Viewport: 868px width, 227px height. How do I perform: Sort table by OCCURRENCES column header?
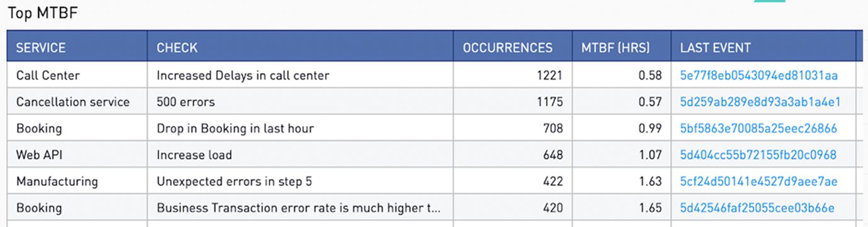click(x=507, y=48)
